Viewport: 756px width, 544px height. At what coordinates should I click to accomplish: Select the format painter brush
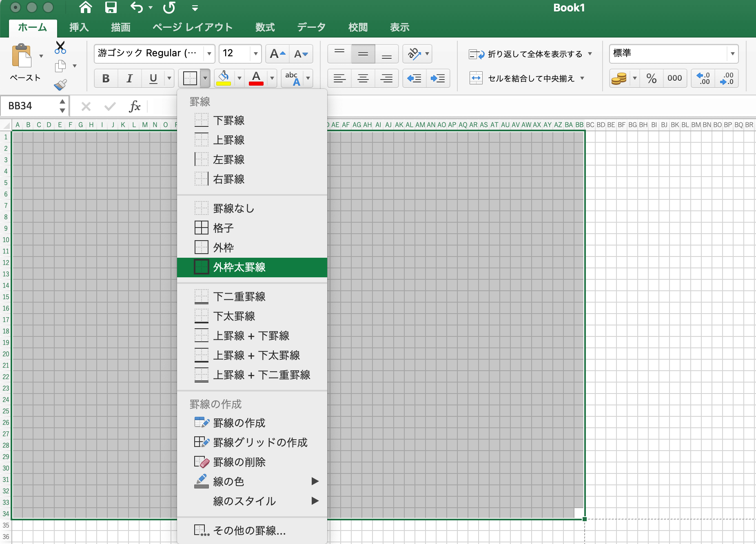[60, 84]
